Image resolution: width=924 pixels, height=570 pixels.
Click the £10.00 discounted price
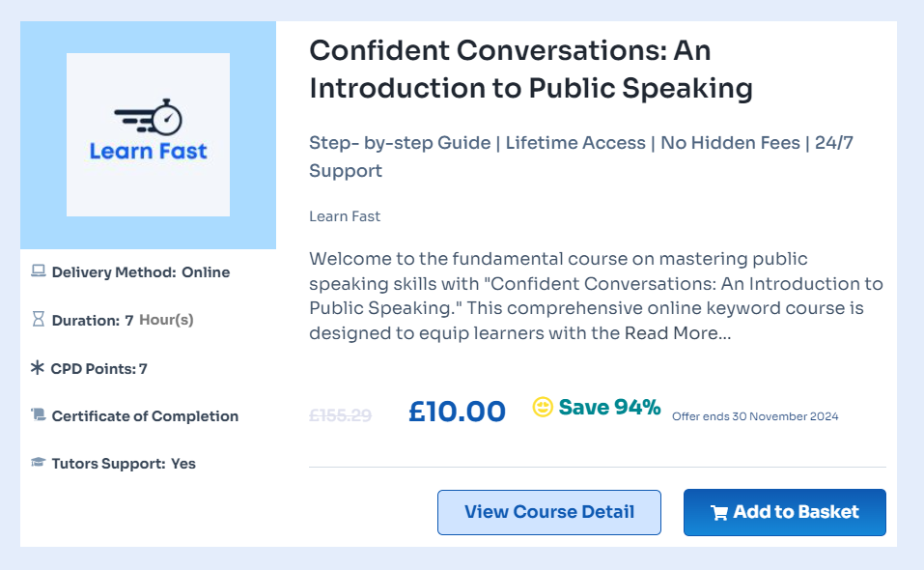(x=457, y=412)
